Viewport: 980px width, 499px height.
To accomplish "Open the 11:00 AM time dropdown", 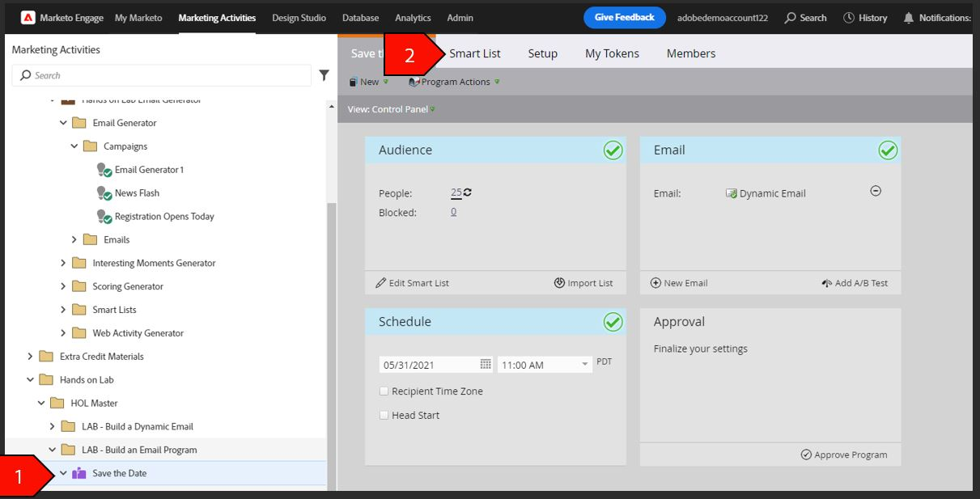I will 585,365.
